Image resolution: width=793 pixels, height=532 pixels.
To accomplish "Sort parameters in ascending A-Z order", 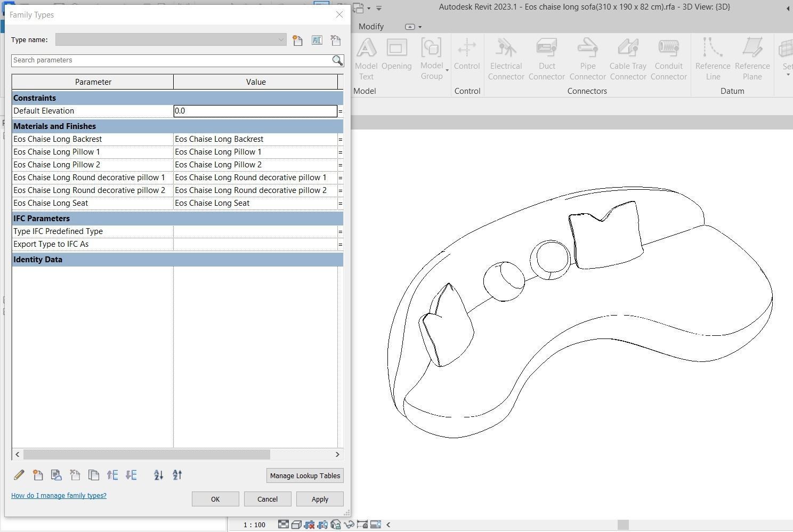I will (x=158, y=475).
